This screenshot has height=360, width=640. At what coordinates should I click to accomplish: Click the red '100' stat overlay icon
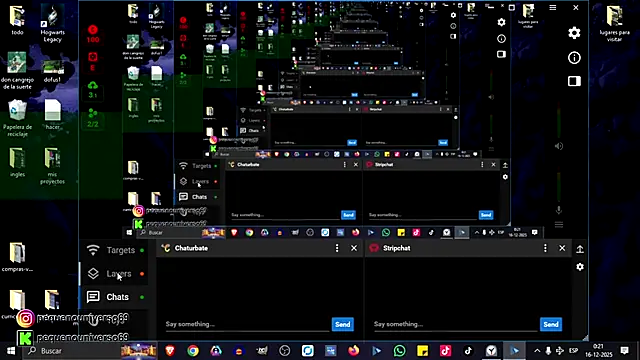(x=93, y=34)
